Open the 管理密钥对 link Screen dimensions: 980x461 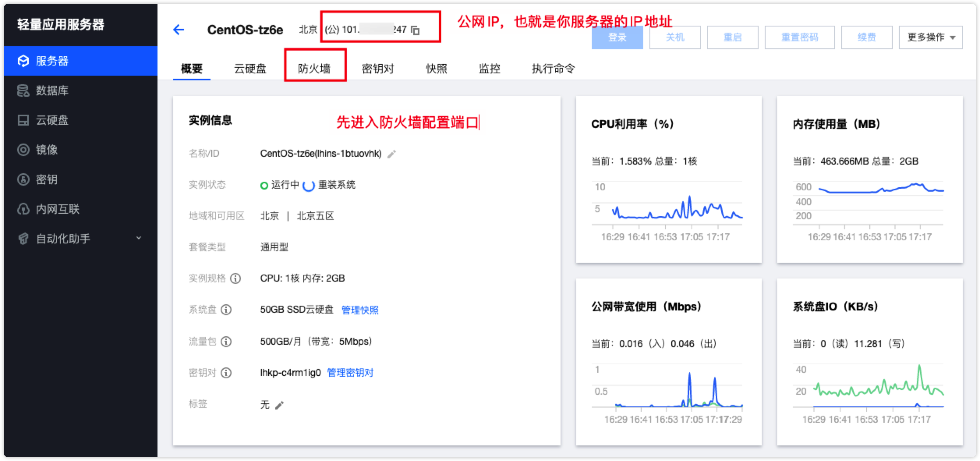350,373
